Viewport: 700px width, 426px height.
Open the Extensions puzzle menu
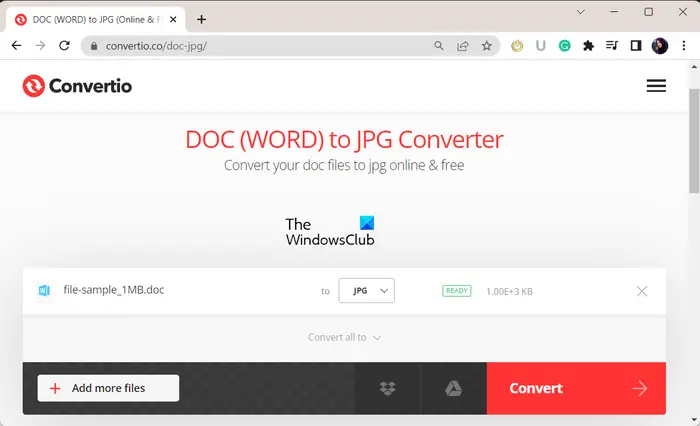tap(588, 46)
